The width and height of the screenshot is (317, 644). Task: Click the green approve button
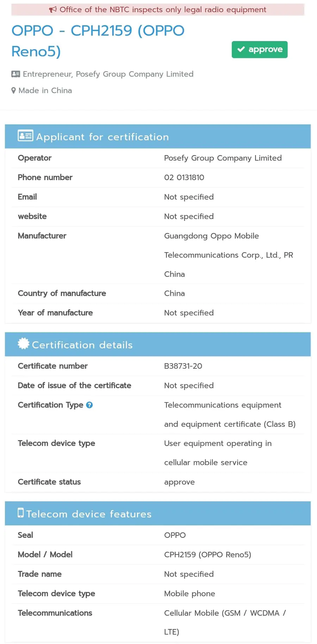pyautogui.click(x=260, y=49)
